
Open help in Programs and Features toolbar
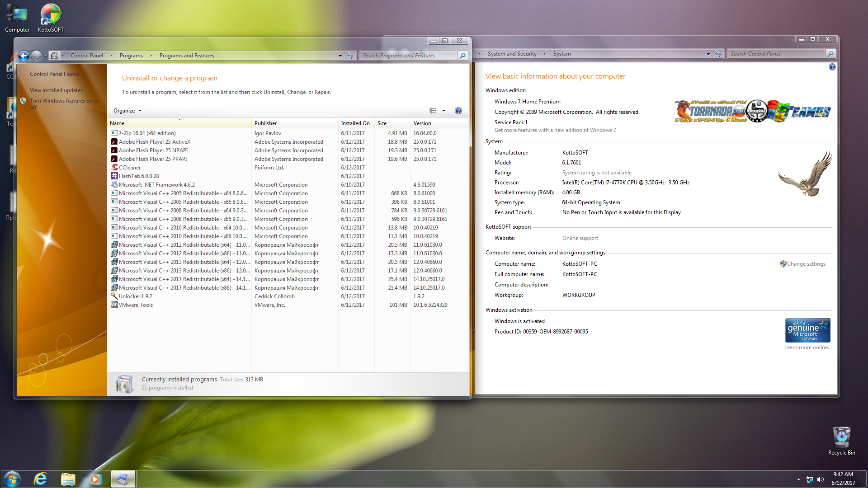pos(458,111)
